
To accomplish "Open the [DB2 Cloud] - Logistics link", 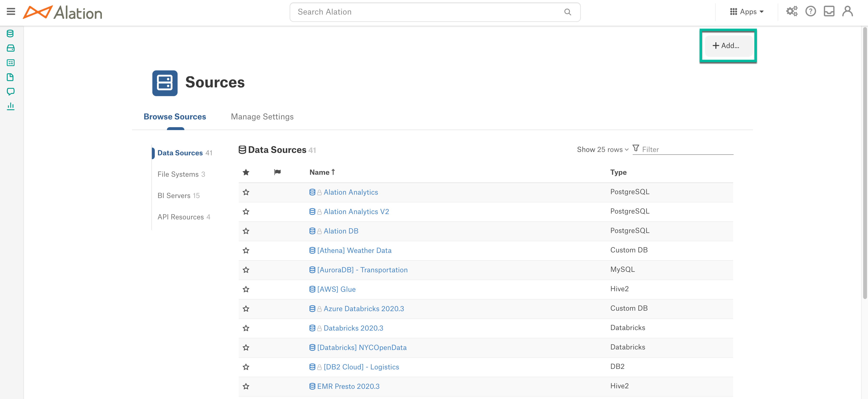I will tap(361, 367).
